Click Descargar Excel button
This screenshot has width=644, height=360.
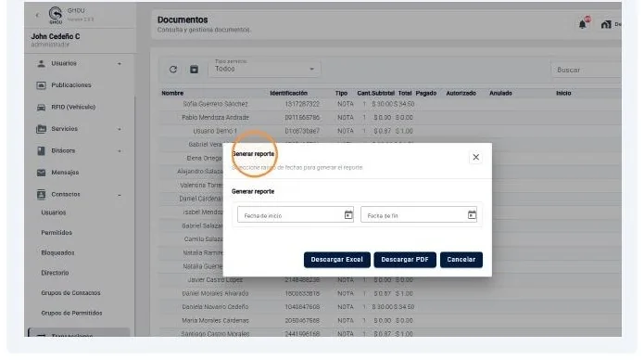[336, 260]
